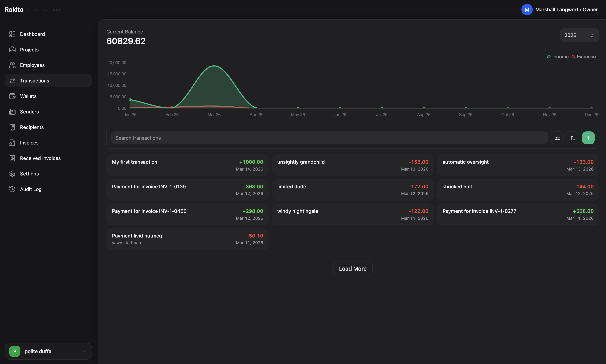606x364 pixels.
Task: Select the Received Invoices dollar icon
Action: pos(13,158)
